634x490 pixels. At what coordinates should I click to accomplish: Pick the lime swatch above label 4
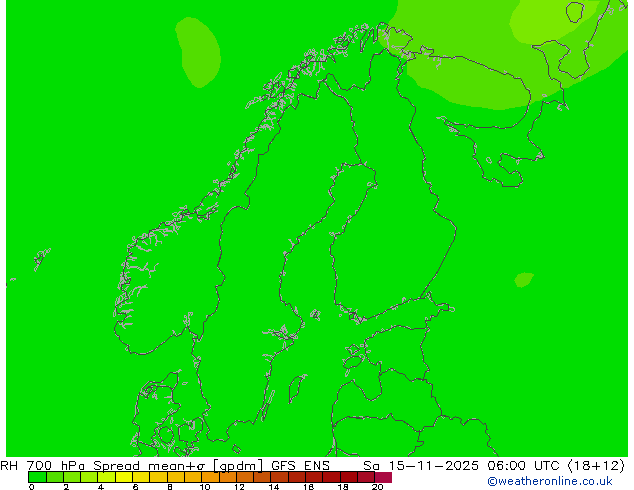click(106, 477)
